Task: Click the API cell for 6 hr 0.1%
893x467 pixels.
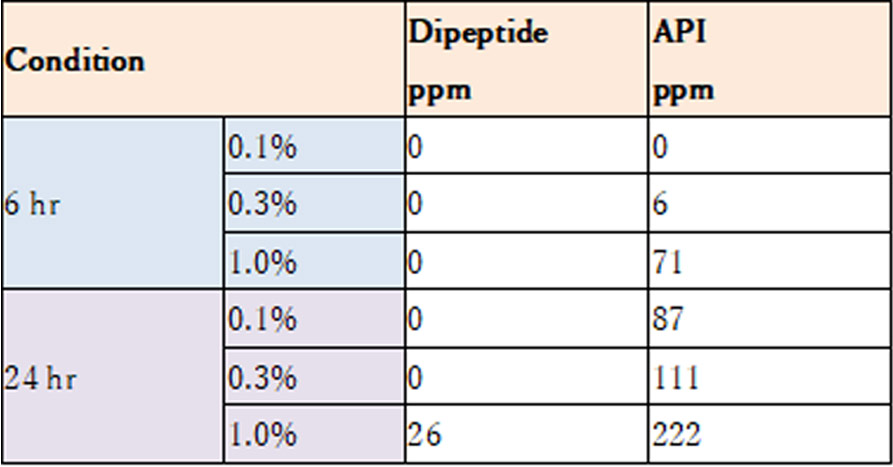Action: [771, 145]
